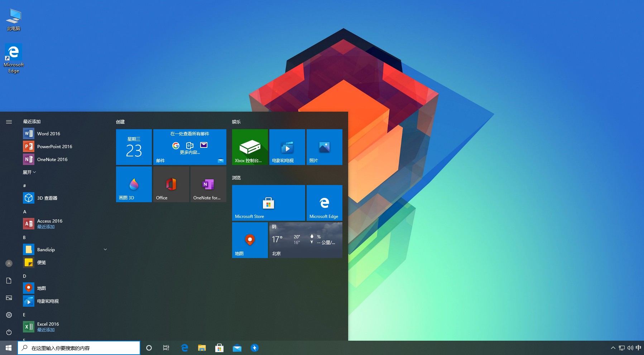644x355 pixels.
Task: Click the Mail icon on taskbar
Action: pyautogui.click(x=237, y=348)
